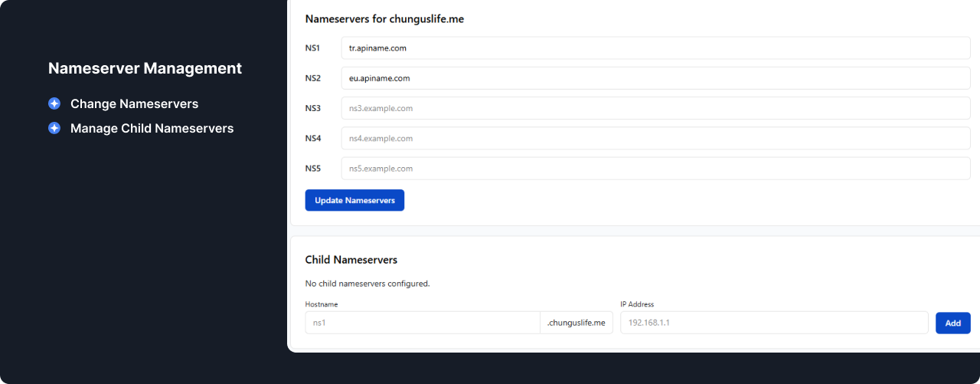Select the Manage Child Nameservers feature text
The height and width of the screenshot is (384, 980).
[x=152, y=128]
